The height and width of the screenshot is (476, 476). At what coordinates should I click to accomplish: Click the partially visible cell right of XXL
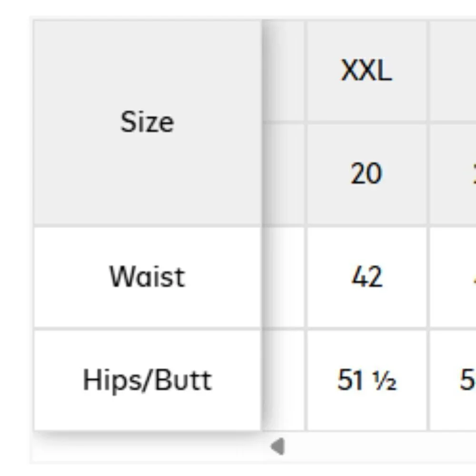click(453, 71)
